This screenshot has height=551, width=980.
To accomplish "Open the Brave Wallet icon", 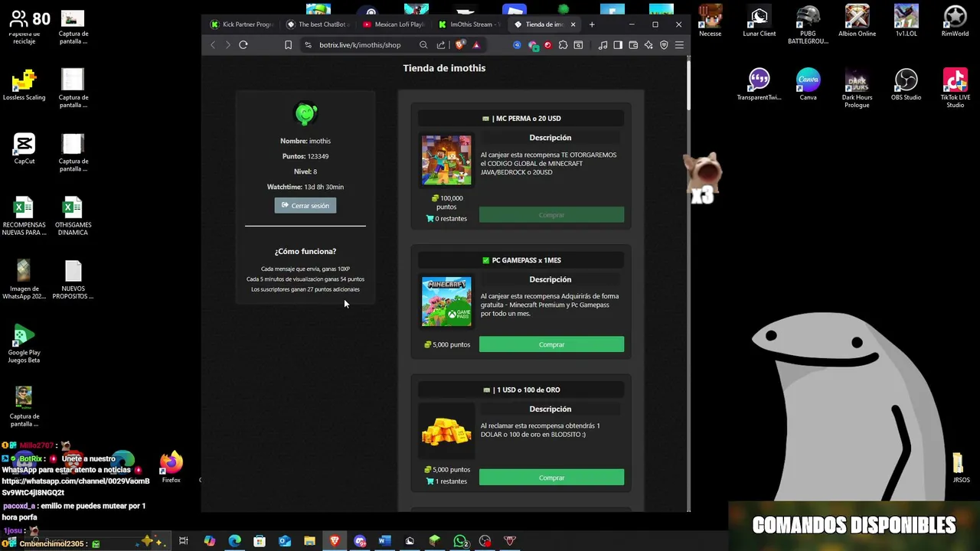I will pyautogui.click(x=633, y=45).
